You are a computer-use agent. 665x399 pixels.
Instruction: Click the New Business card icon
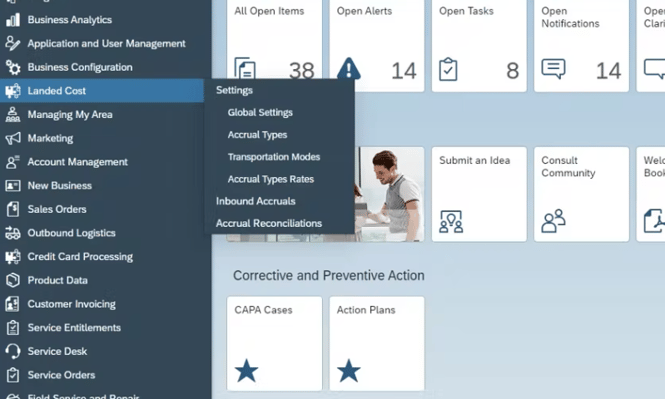tap(13, 186)
